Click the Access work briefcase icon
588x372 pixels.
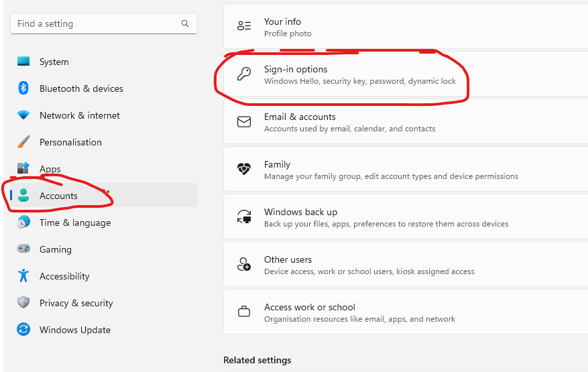click(244, 312)
